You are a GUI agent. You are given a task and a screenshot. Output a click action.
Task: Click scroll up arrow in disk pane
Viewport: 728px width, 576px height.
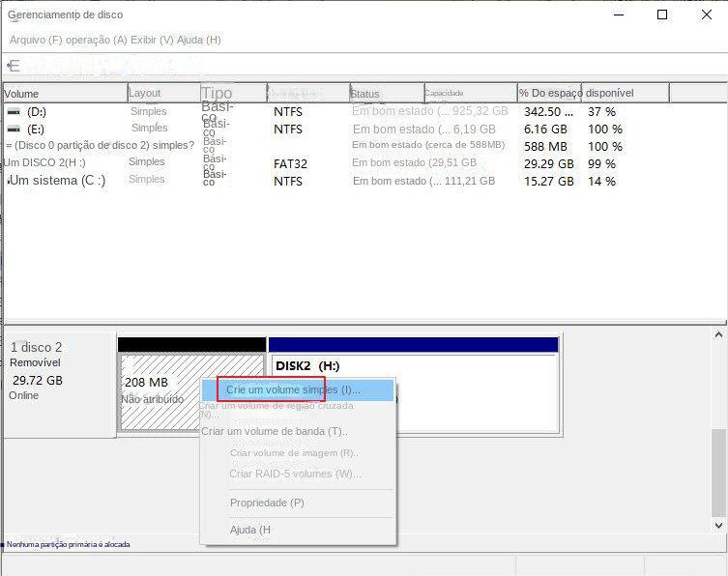tap(718, 334)
